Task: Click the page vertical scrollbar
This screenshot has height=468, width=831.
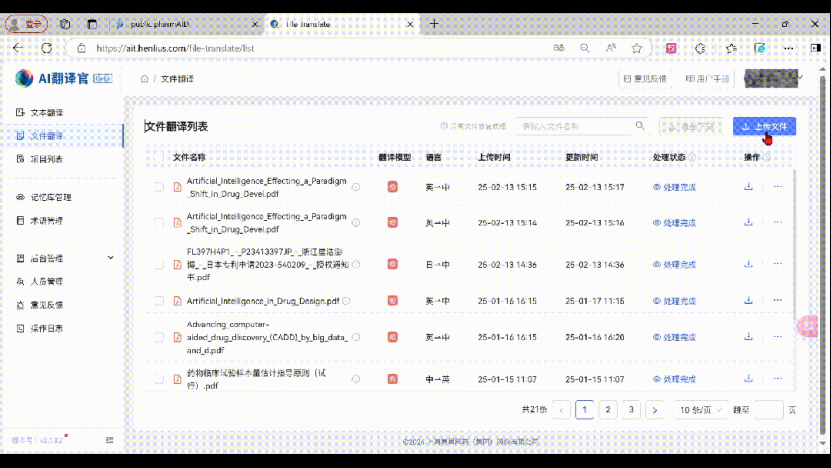Action: 823,254
